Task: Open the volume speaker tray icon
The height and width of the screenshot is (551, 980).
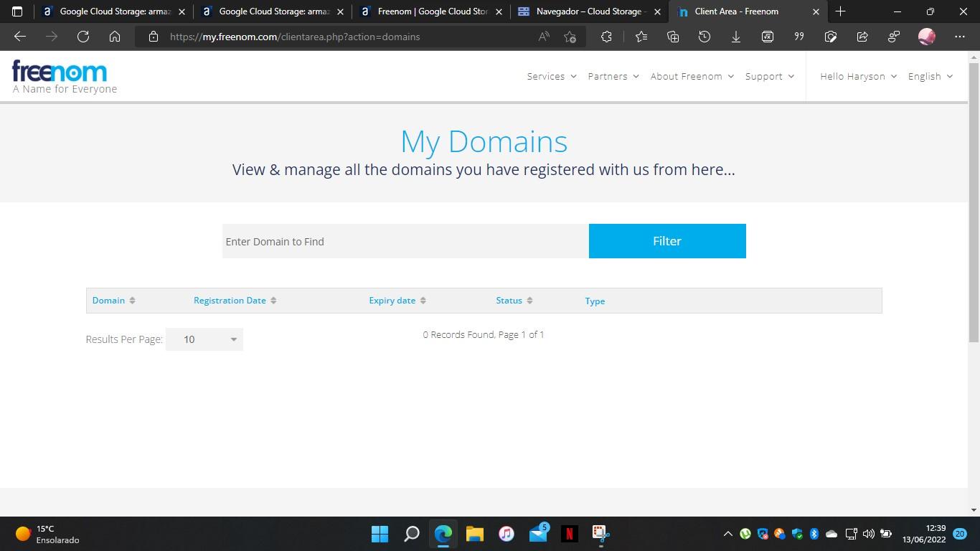Action: tap(869, 534)
